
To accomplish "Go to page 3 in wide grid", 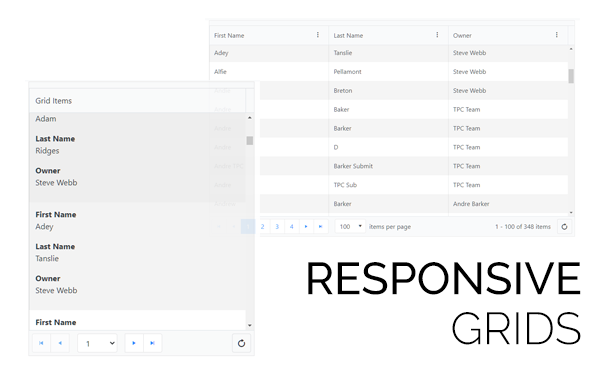I will [x=277, y=226].
